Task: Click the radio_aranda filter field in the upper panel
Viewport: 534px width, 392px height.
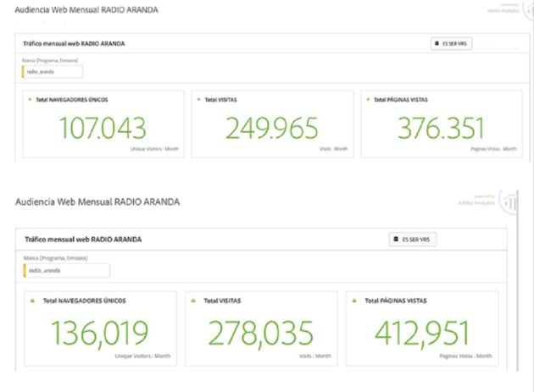Action: (52, 72)
